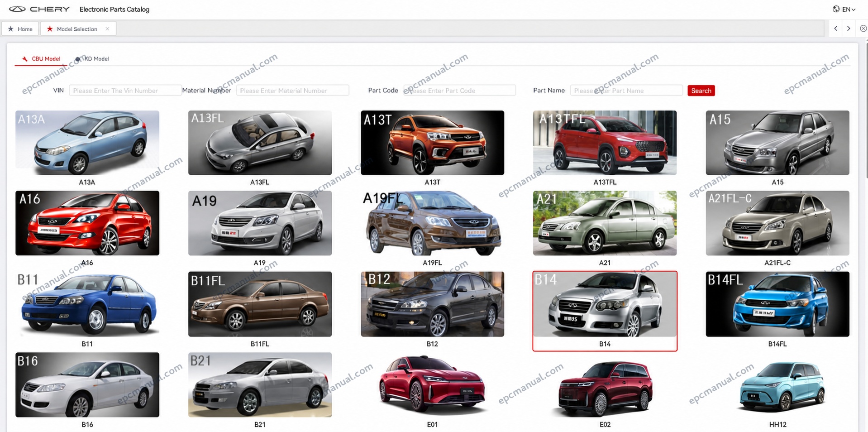The height and width of the screenshot is (432, 868).
Task: Click the Part Name input field
Action: (x=626, y=91)
